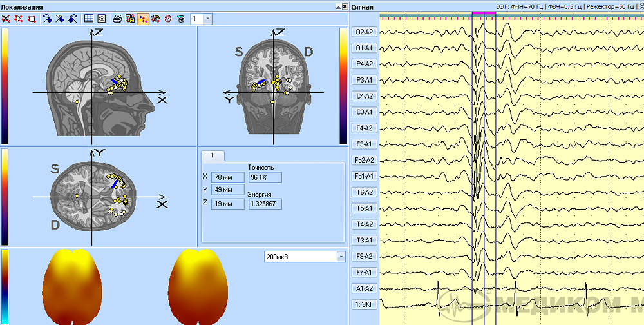Viewport: 644px width, 325px height.
Task: Click the sagittal head view color scale bar
Action: click(5, 86)
